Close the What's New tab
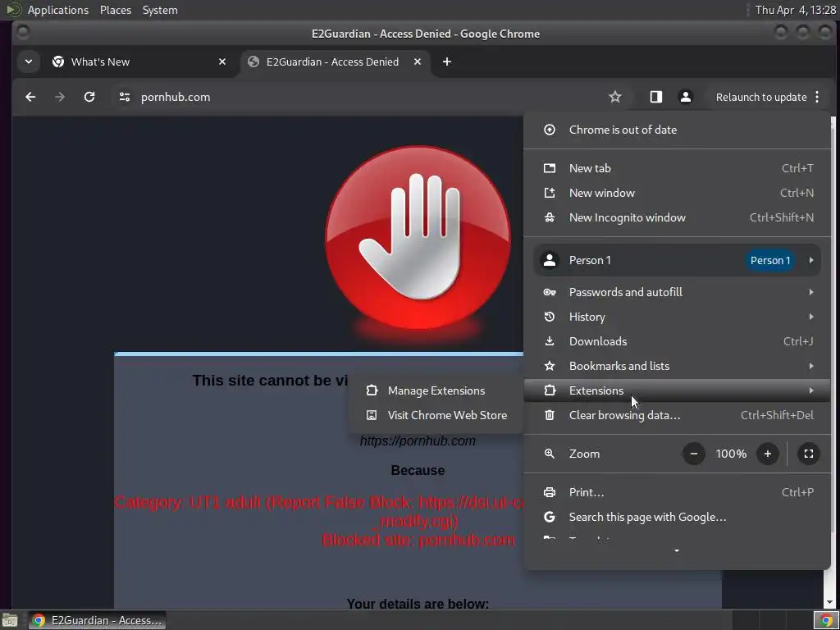The width and height of the screenshot is (840, 630). pyautogui.click(x=222, y=62)
